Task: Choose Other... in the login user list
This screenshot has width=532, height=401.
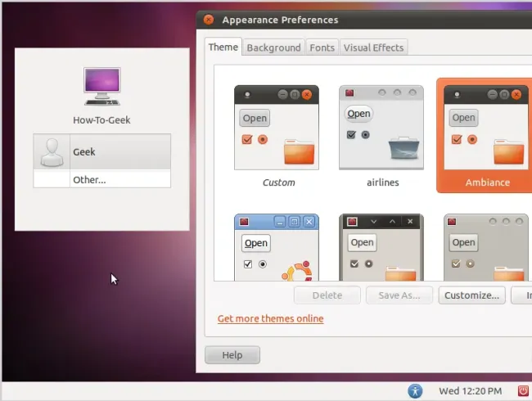Action: click(89, 179)
